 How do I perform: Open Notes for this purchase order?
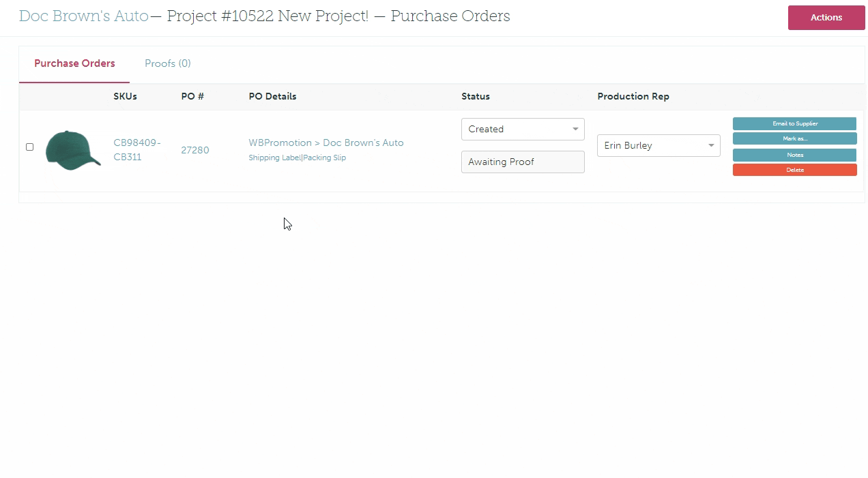(x=794, y=155)
